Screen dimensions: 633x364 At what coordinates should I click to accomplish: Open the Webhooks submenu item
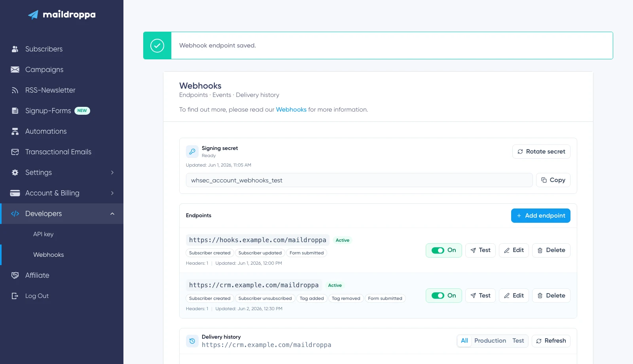pos(49,255)
